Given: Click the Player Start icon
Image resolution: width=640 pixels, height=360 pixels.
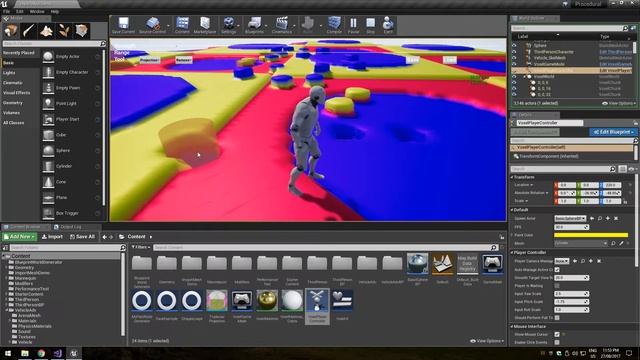Looking at the screenshot, I should (48, 119).
